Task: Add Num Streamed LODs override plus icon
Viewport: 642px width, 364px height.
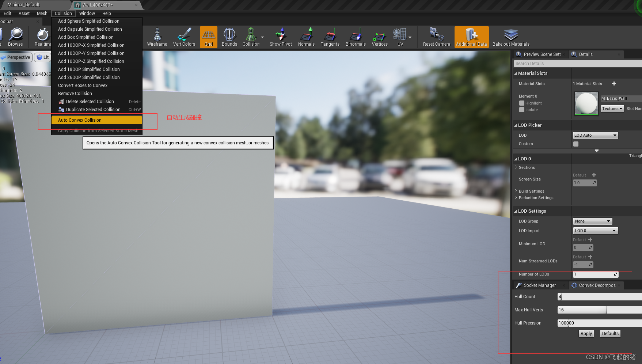Action: coord(590,257)
